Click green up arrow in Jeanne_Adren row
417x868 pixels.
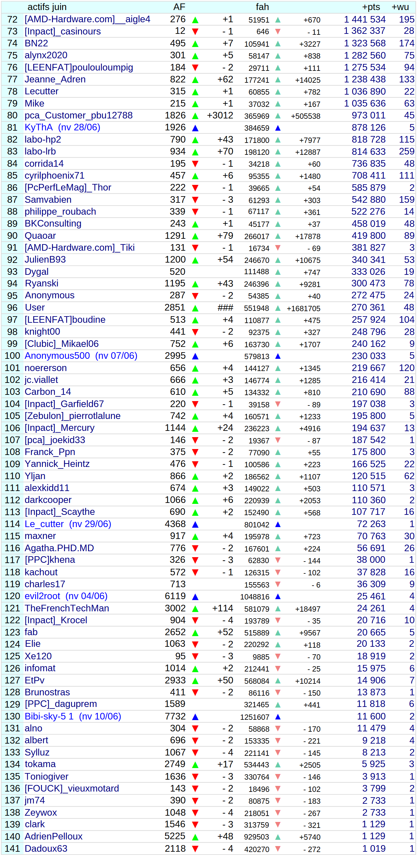(195, 80)
